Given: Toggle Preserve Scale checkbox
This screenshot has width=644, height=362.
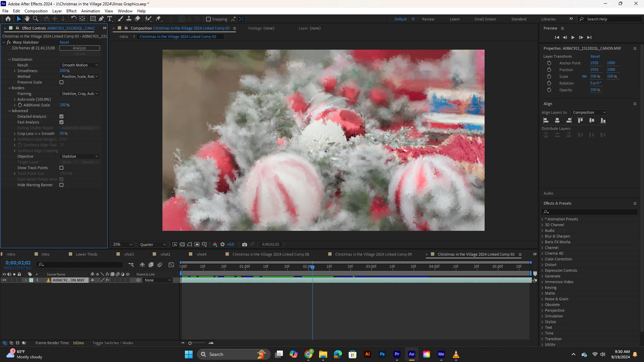Looking at the screenshot, I should coord(61,82).
